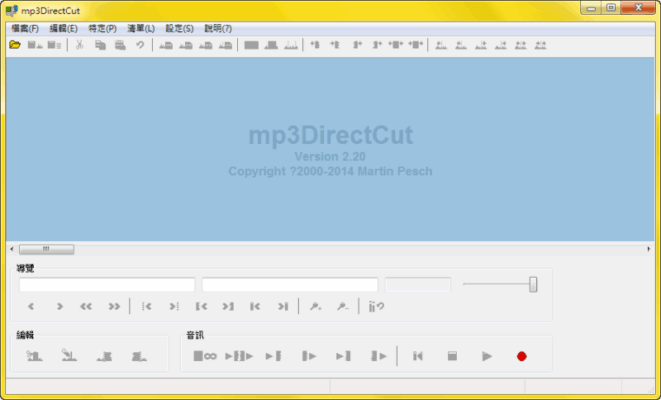Click the left bracket jump-to-selection-start icon

pyautogui.click(x=202, y=306)
